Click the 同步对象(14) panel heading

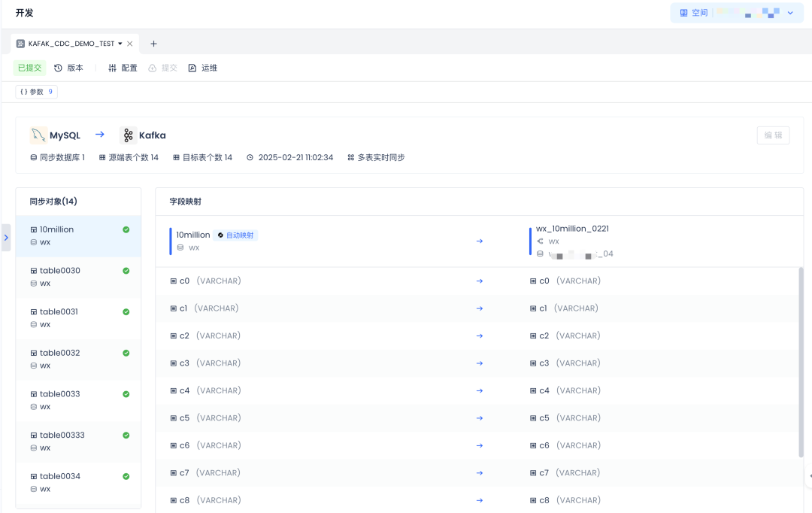[53, 202]
